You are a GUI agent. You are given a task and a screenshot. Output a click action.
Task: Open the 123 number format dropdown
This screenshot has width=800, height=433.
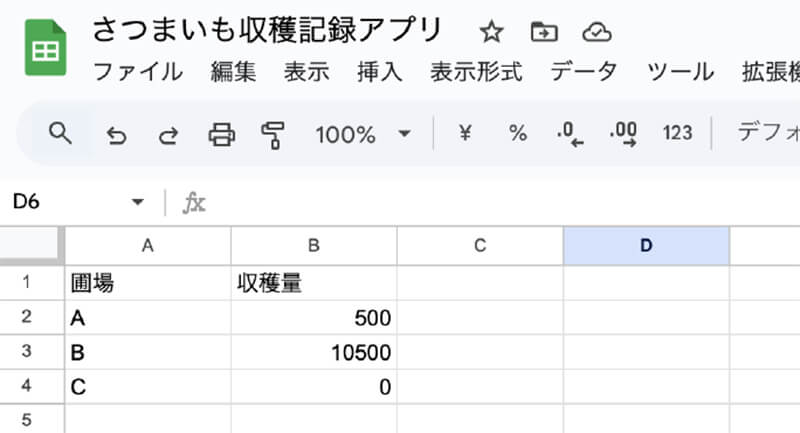(x=677, y=133)
